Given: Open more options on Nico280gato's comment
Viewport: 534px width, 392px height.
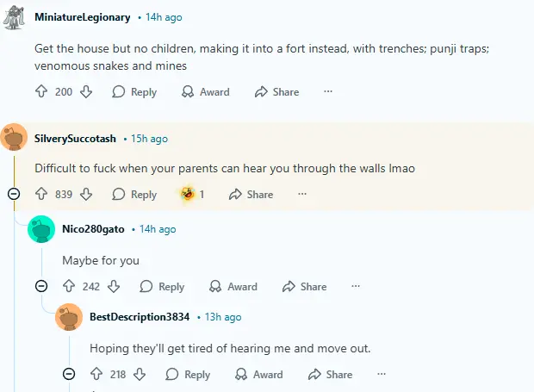Looking at the screenshot, I should click(356, 287).
